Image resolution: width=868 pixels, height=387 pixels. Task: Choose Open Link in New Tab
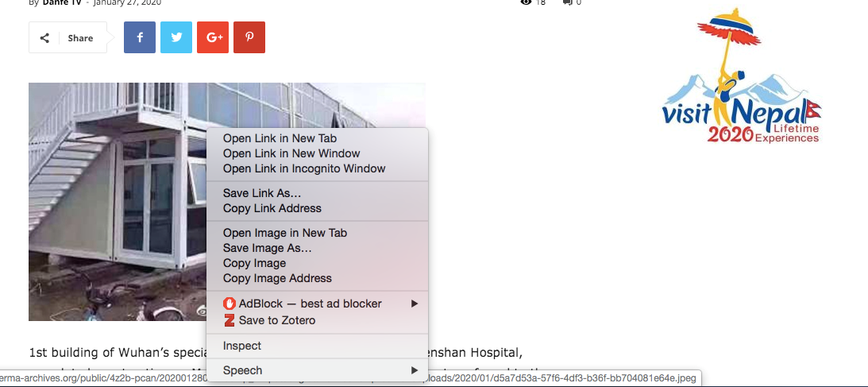click(x=317, y=138)
